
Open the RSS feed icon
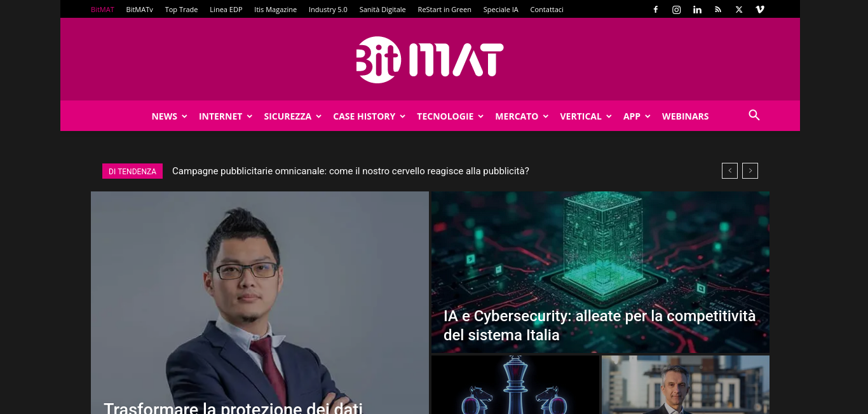(x=718, y=10)
